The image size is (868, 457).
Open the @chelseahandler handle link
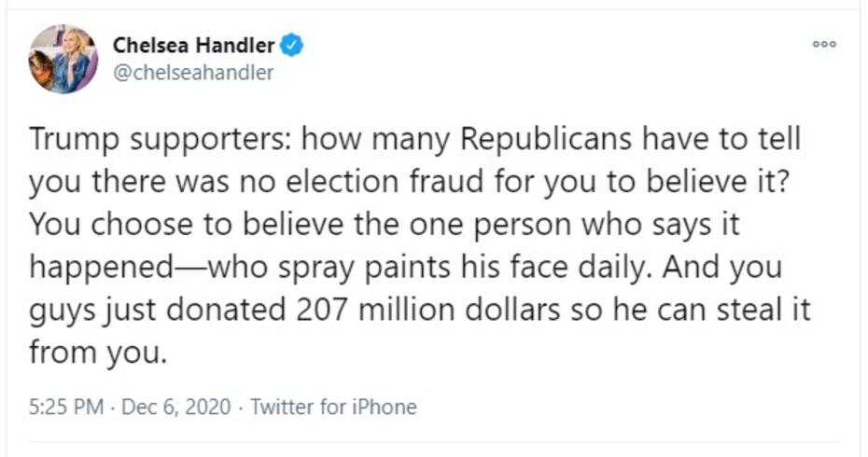pos(192,73)
